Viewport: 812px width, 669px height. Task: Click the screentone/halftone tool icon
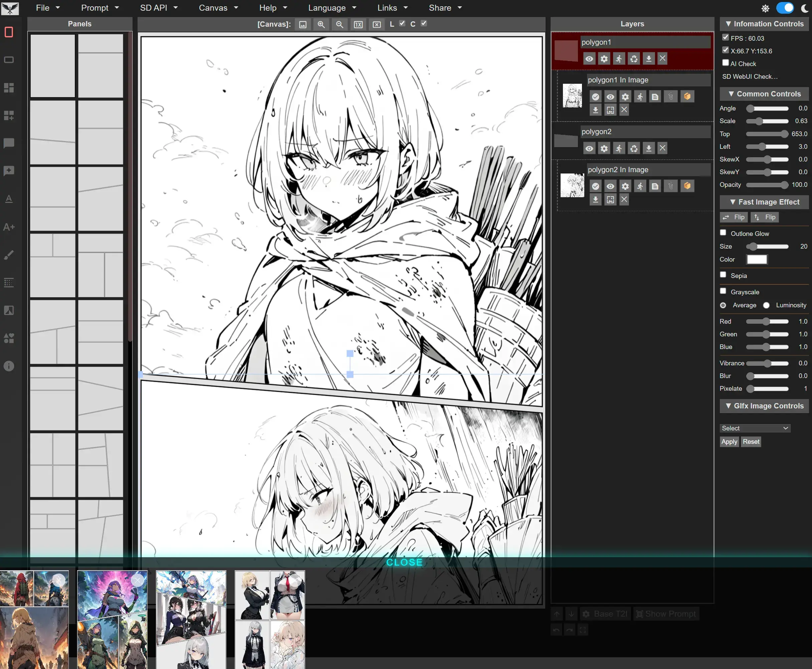click(x=8, y=283)
